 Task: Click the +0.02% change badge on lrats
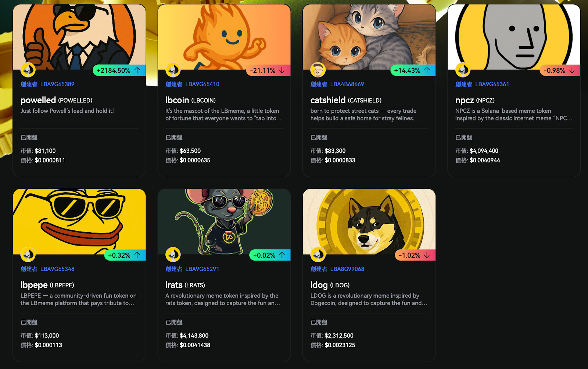point(270,255)
